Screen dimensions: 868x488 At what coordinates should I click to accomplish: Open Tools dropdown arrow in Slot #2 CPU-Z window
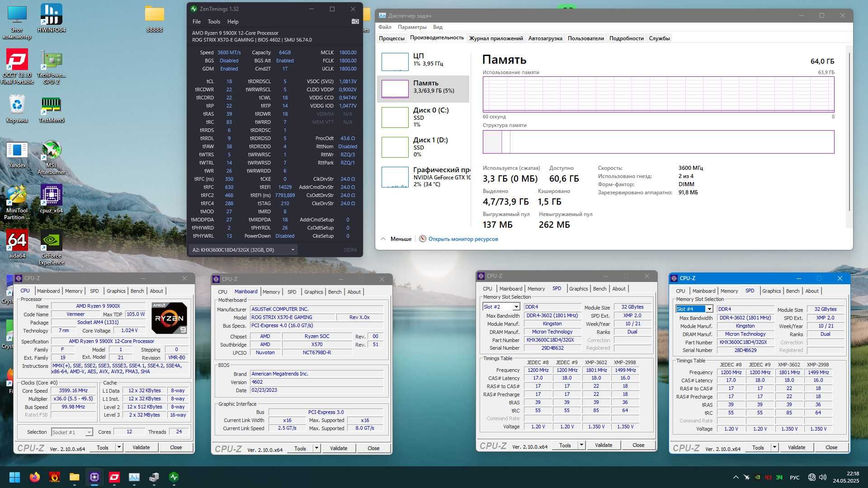tap(581, 445)
